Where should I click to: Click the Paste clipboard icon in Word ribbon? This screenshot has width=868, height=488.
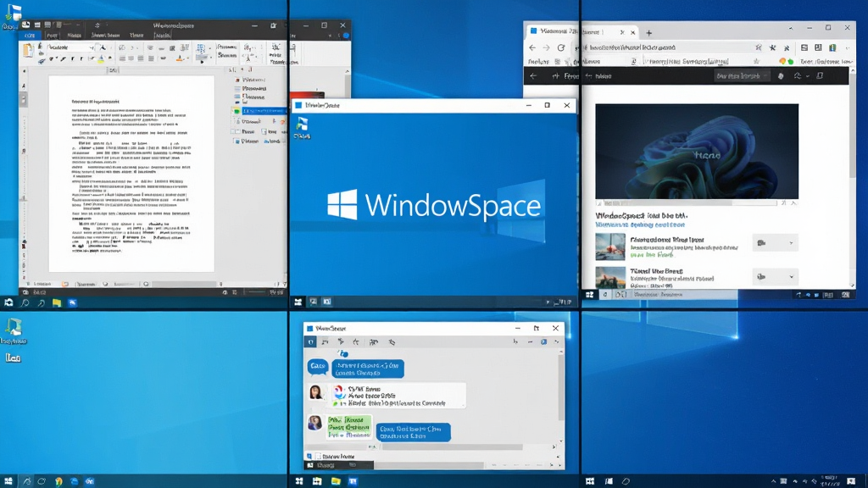(28, 51)
